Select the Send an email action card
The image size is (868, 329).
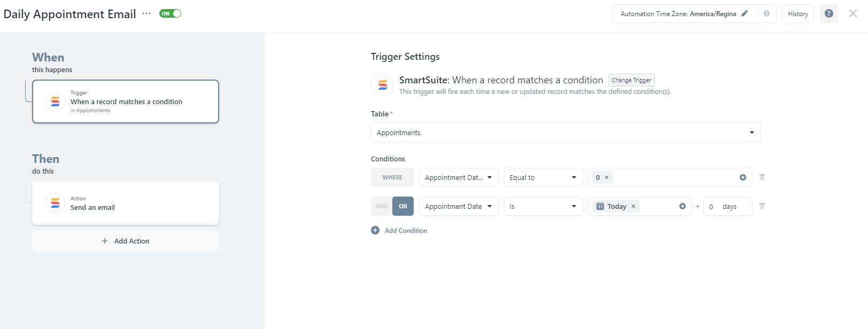pos(126,203)
